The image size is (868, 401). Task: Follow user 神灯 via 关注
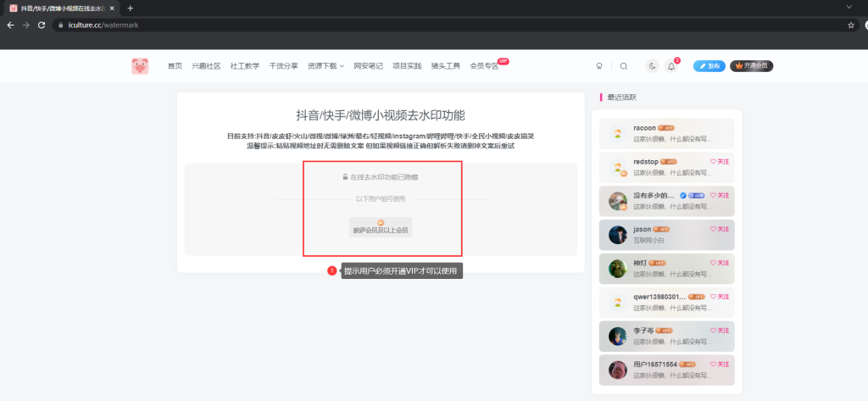pyautogui.click(x=720, y=263)
